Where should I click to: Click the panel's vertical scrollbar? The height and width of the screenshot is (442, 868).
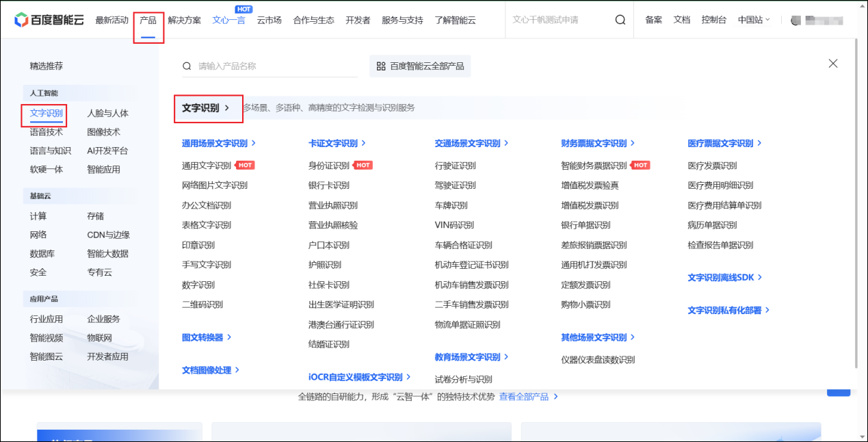[x=858, y=205]
